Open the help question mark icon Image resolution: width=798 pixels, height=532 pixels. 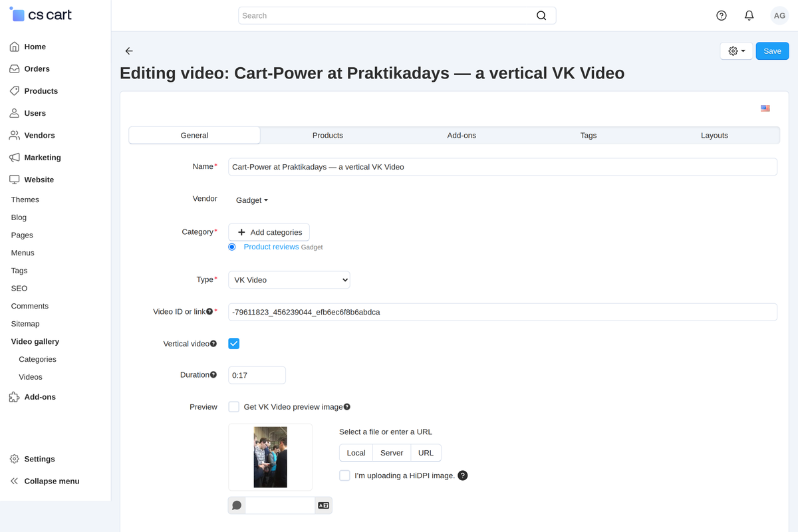[722, 15]
